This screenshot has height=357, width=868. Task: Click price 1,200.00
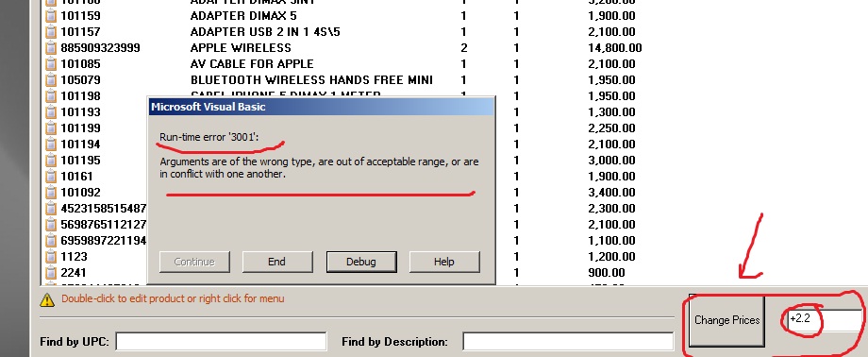[611, 257]
